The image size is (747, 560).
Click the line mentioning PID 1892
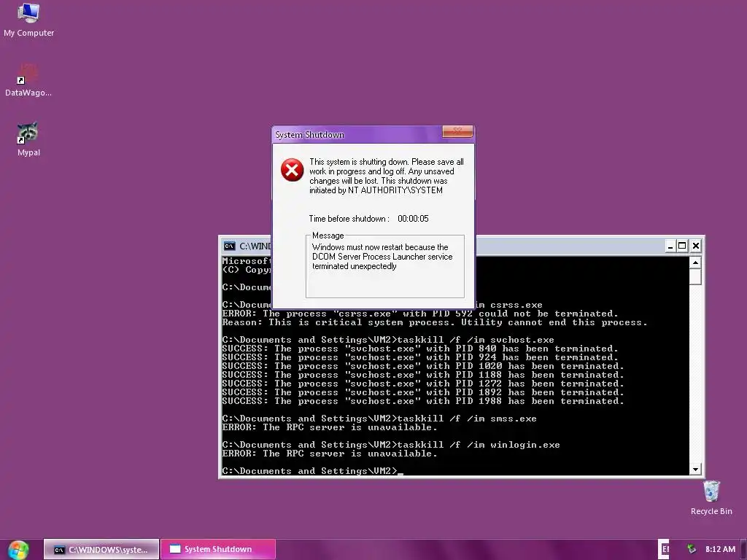[423, 392]
